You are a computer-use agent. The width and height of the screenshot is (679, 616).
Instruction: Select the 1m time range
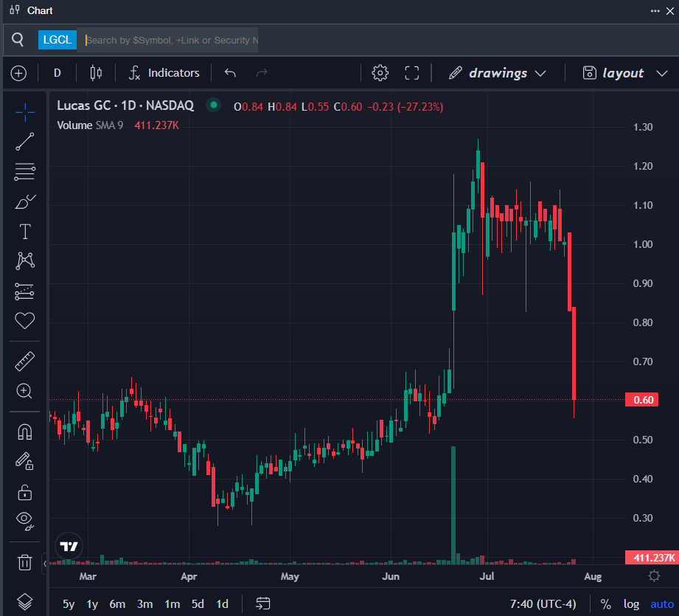(x=173, y=604)
